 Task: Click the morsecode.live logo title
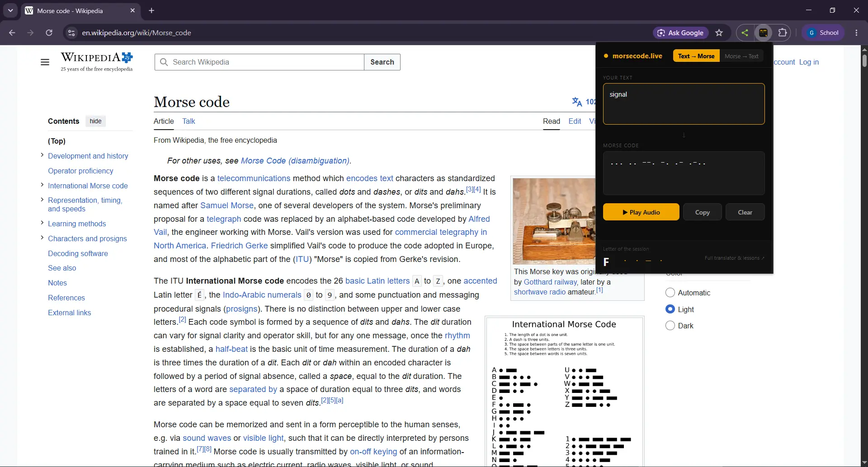(x=633, y=56)
